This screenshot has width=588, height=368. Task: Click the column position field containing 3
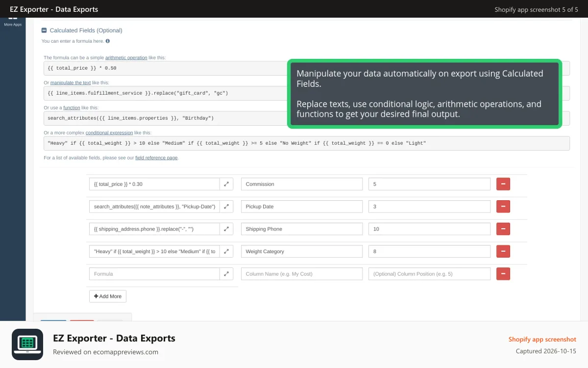pos(429,207)
